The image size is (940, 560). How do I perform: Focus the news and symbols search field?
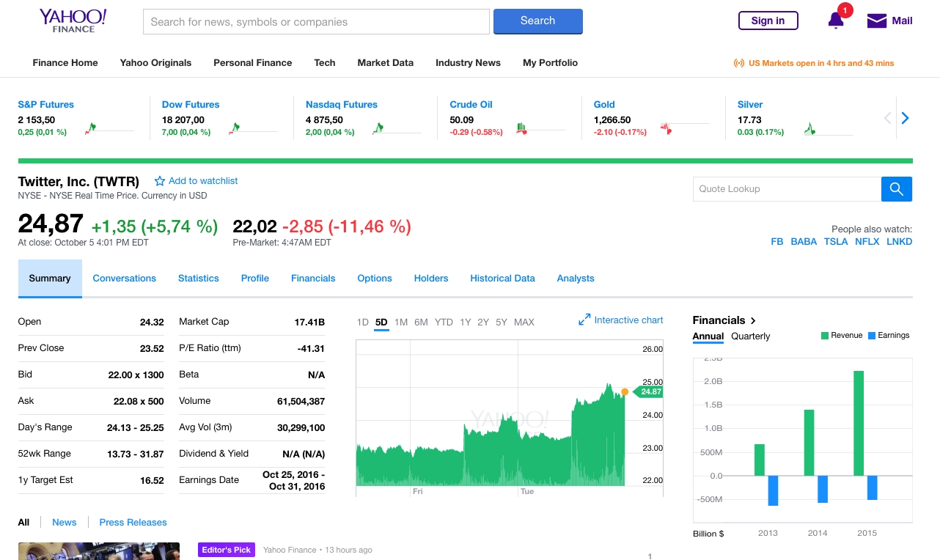pos(316,21)
